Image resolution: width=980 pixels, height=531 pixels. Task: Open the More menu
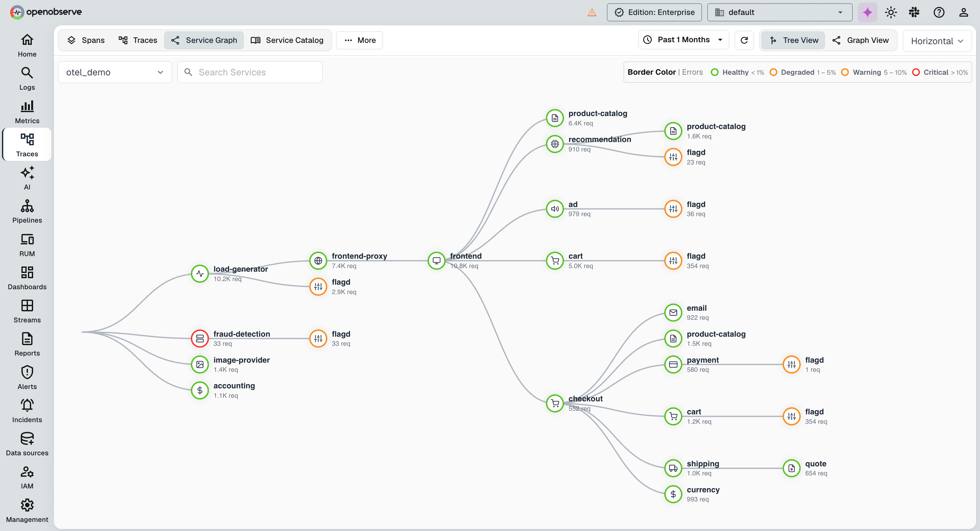tap(359, 40)
